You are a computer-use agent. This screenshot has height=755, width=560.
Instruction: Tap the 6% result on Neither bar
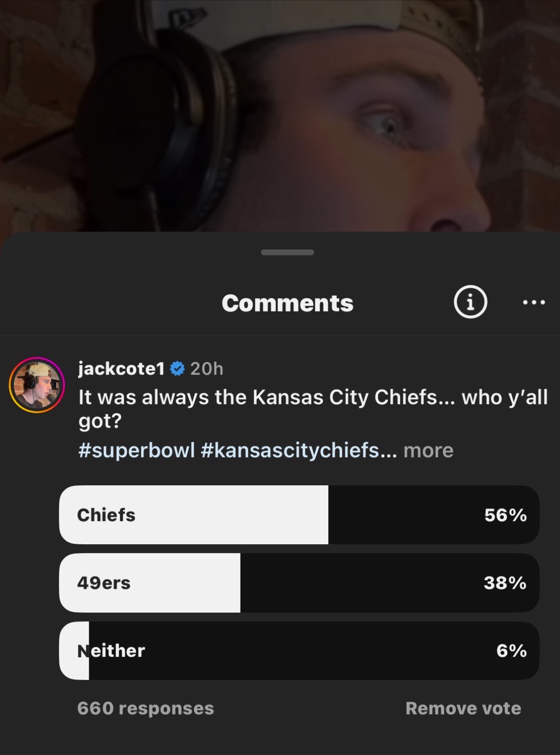pos(511,651)
